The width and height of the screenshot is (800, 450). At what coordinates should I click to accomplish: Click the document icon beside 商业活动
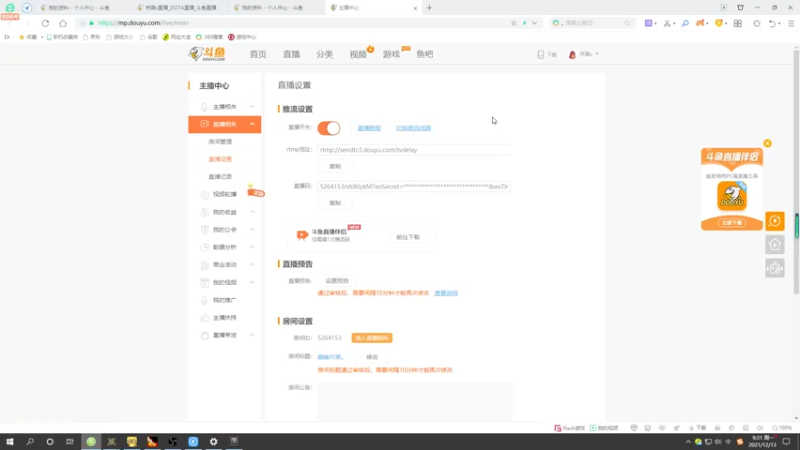(204, 265)
